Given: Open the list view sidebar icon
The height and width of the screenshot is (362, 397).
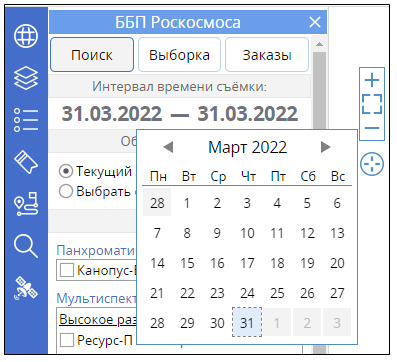Looking at the screenshot, I should pyautogui.click(x=26, y=120).
